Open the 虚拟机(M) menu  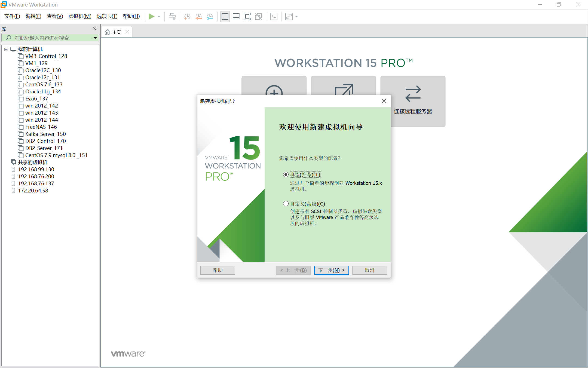pos(80,16)
